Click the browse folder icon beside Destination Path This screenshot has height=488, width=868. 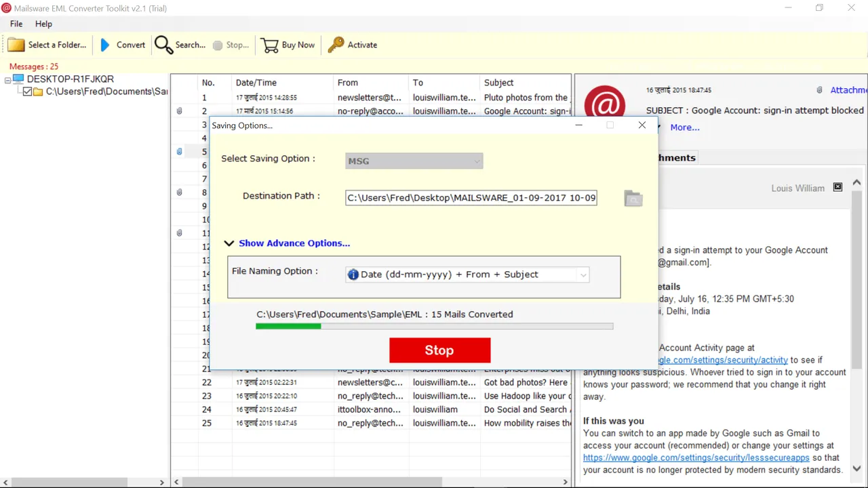(633, 198)
